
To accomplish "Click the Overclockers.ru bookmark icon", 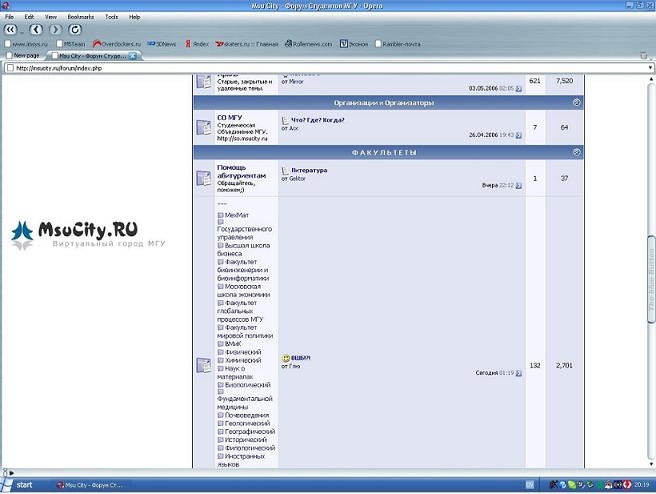I will coord(97,44).
